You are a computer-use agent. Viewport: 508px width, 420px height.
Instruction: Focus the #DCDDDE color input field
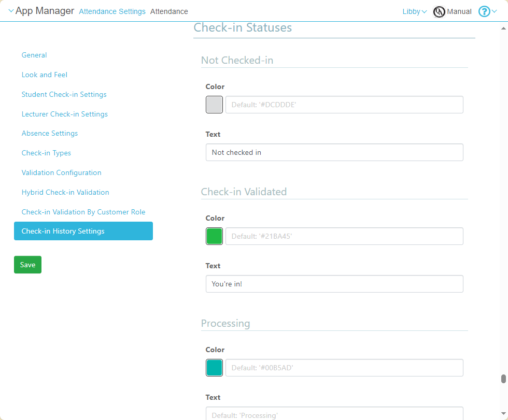coord(344,105)
